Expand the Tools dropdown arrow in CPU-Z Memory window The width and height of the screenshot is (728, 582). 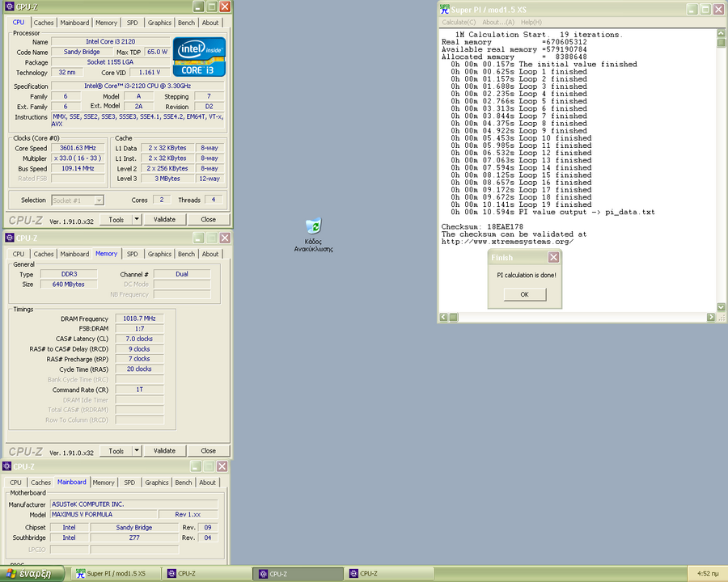(x=137, y=450)
